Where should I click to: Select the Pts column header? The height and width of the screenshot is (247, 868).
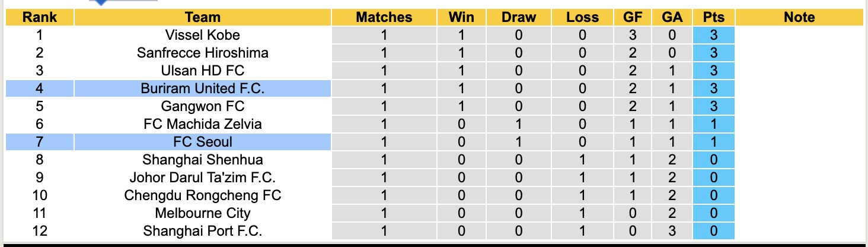tap(713, 17)
